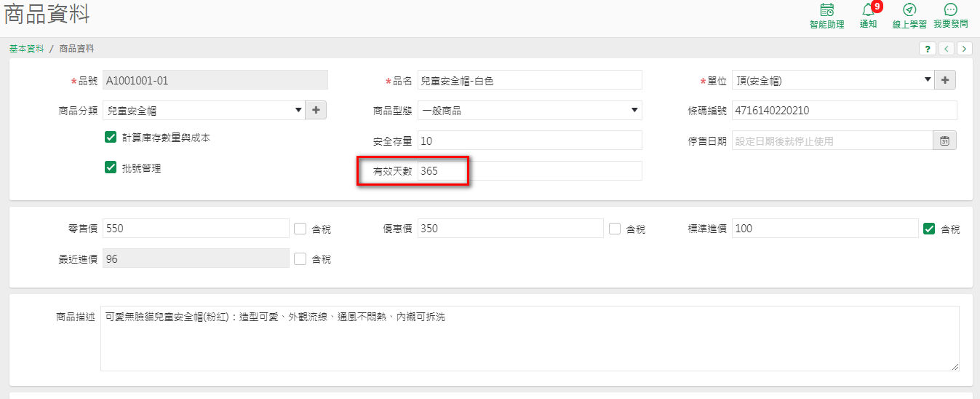Click the 品名 input field
980x399 pixels.
coord(530,80)
